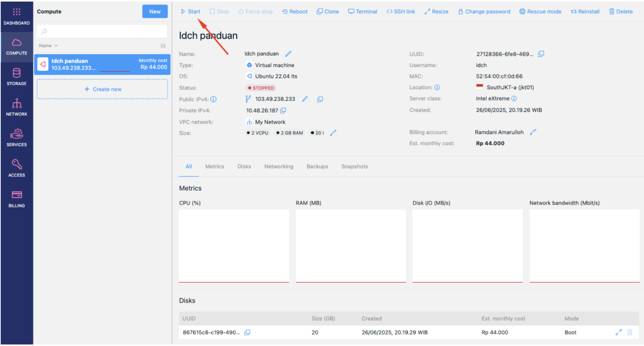Reboot the virtual machine
This screenshot has width=644, height=346.
tap(295, 11)
